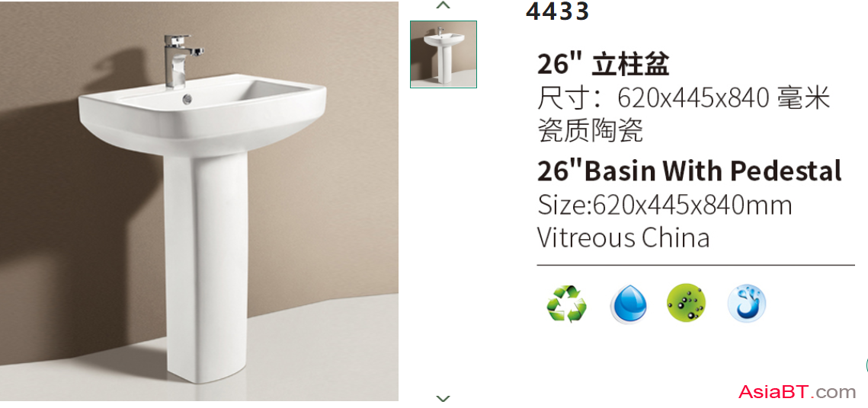Click the basin overflow hole
This screenshot has width=868, height=408.
tap(187, 100)
